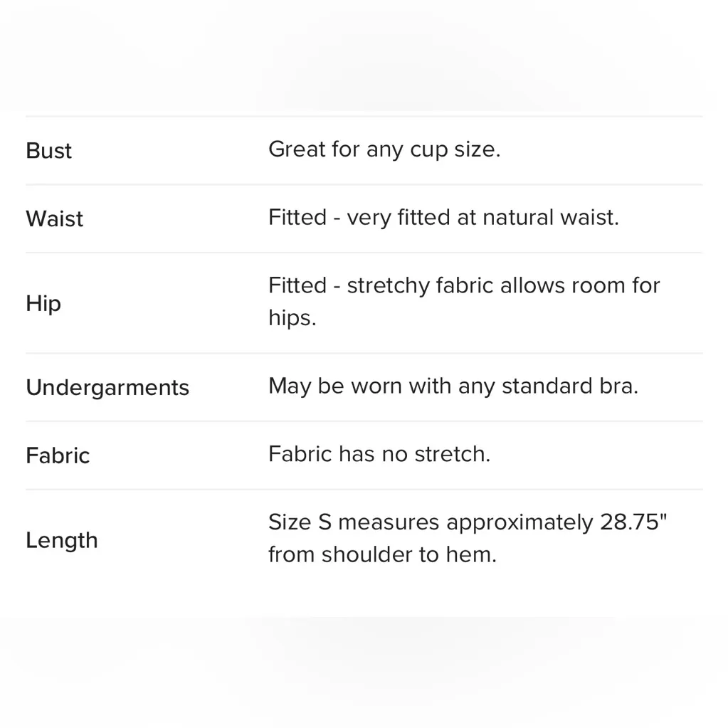This screenshot has height=728, width=728.
Task: Select the "Fabric has no stretch." text
Action: (379, 454)
